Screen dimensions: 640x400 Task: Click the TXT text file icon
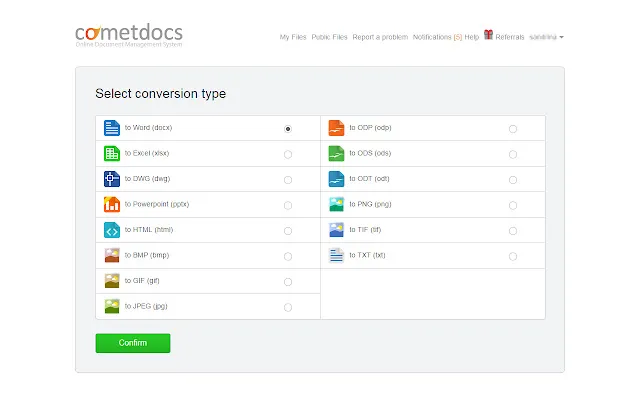coord(336,256)
